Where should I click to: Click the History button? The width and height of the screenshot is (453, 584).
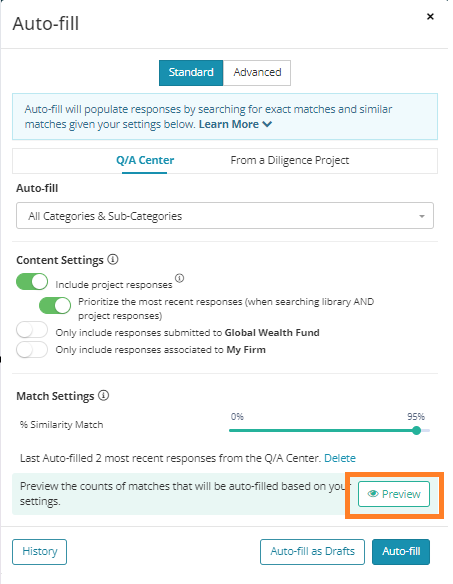point(39,552)
